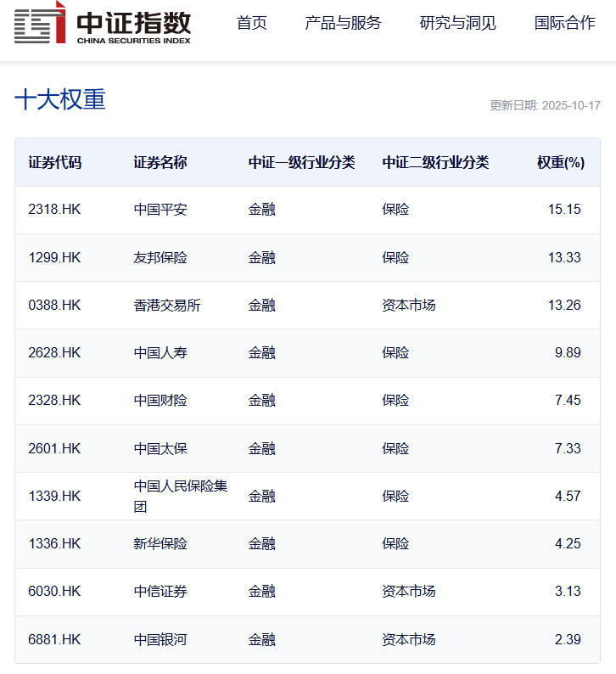Open the 首页 menu item
Screen dimensions: 616x674
pos(252,23)
